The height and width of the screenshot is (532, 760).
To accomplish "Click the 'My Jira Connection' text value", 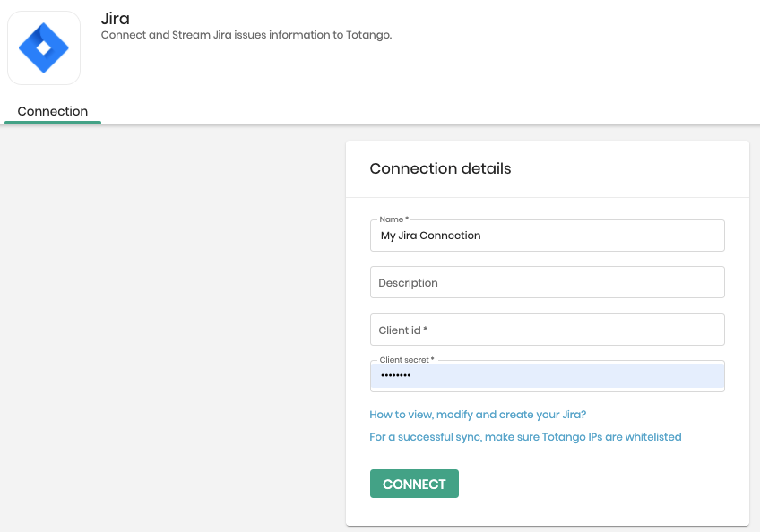I will click(x=430, y=236).
